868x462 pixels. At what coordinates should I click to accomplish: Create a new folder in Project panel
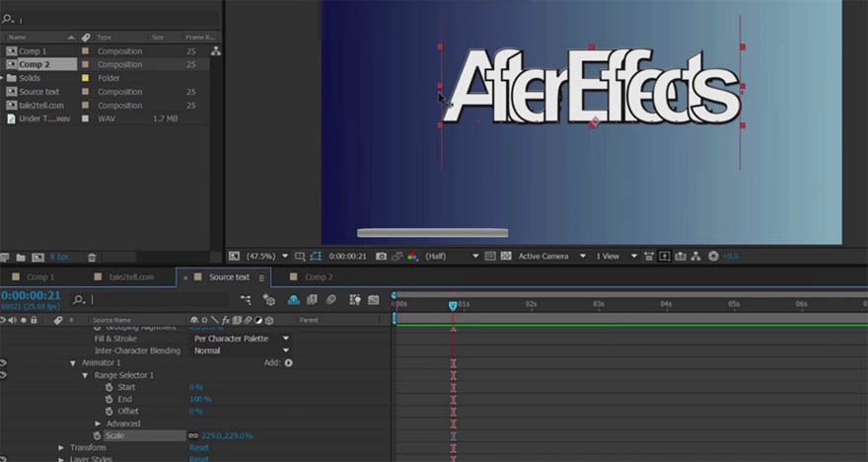pos(21,257)
